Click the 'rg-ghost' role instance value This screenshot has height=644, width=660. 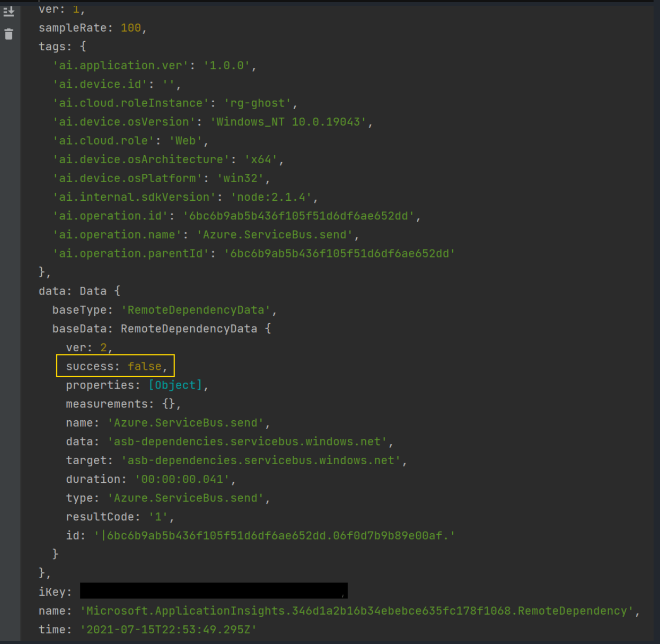point(258,103)
